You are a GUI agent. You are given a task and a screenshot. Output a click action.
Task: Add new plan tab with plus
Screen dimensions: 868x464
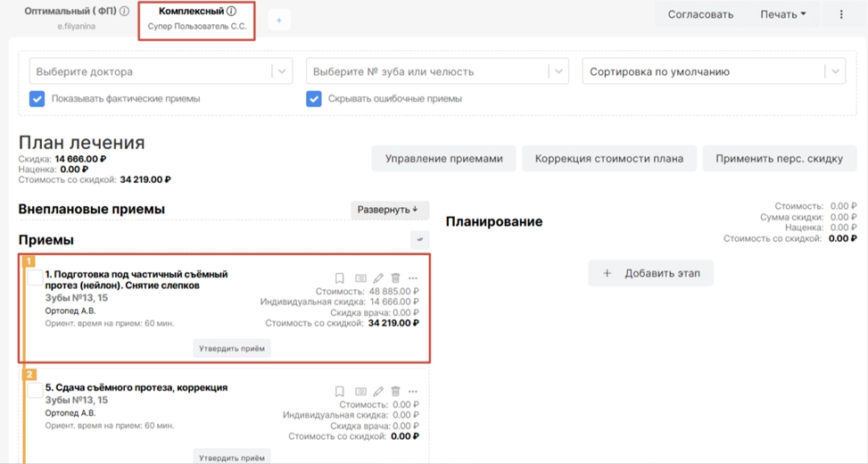point(278,21)
